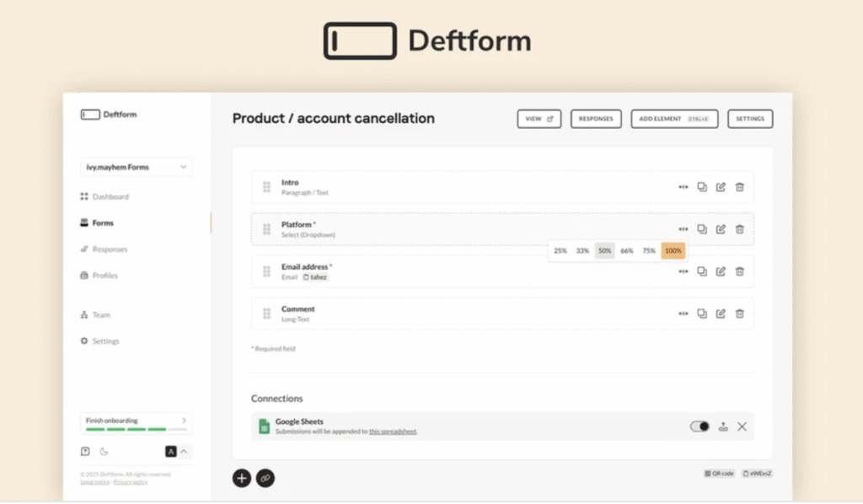Click the ADD ELEMENT button
The image size is (863, 504).
click(675, 119)
